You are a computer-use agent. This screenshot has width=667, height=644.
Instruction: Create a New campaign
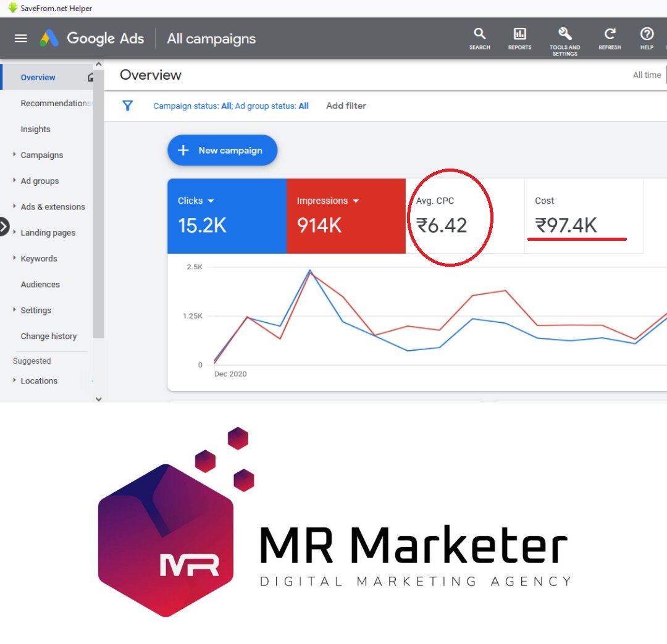pos(222,150)
